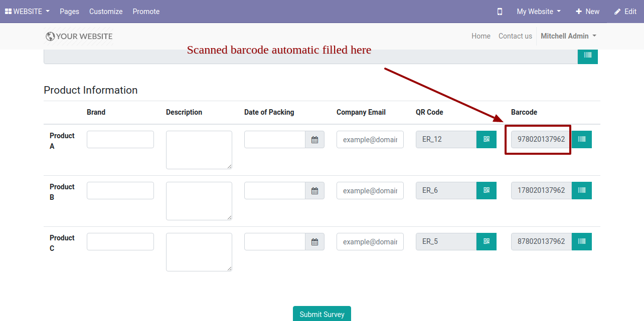Screen dimensions: 644x321
Task: Open the Pages menu
Action: click(69, 12)
